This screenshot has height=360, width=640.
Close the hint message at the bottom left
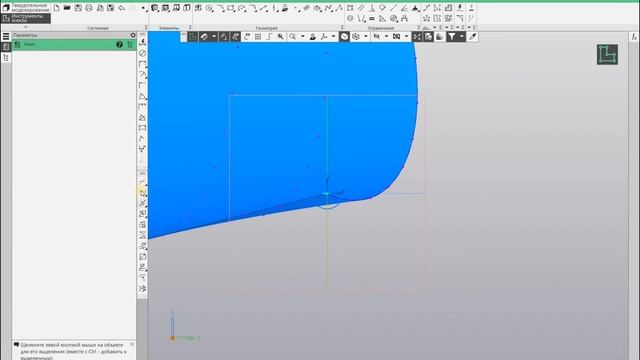click(x=132, y=344)
